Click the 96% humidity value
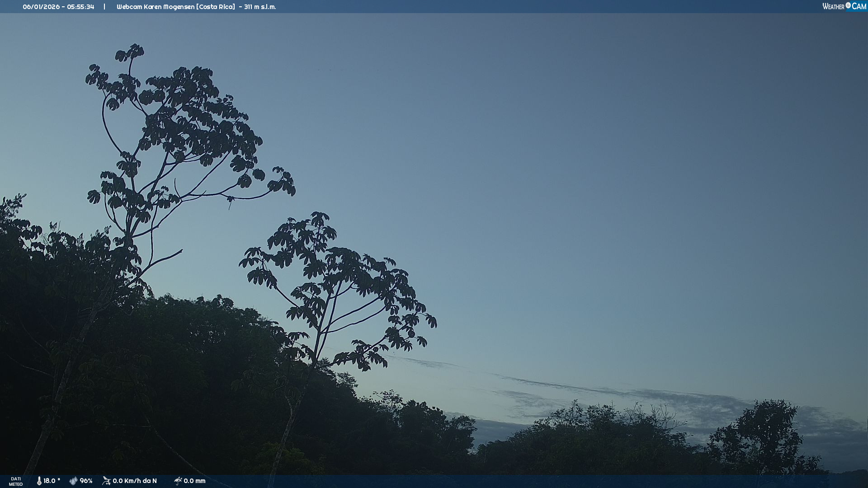The height and width of the screenshot is (488, 868). click(86, 481)
